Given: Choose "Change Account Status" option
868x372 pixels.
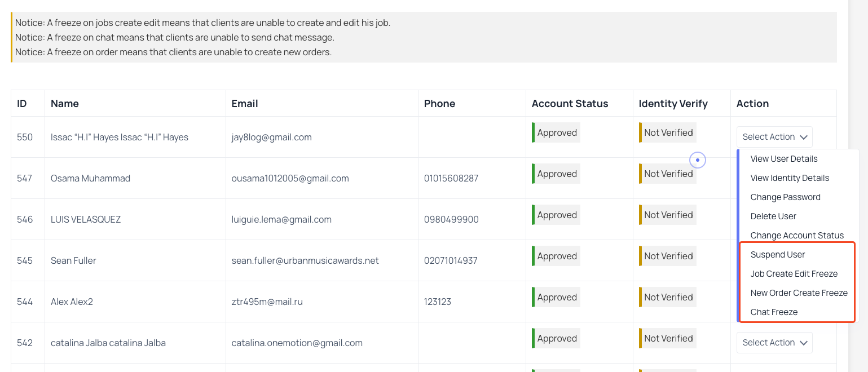Looking at the screenshot, I should [x=797, y=235].
